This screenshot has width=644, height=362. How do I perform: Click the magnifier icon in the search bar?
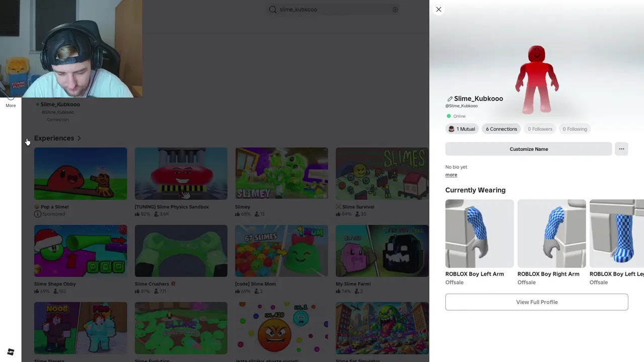(273, 10)
